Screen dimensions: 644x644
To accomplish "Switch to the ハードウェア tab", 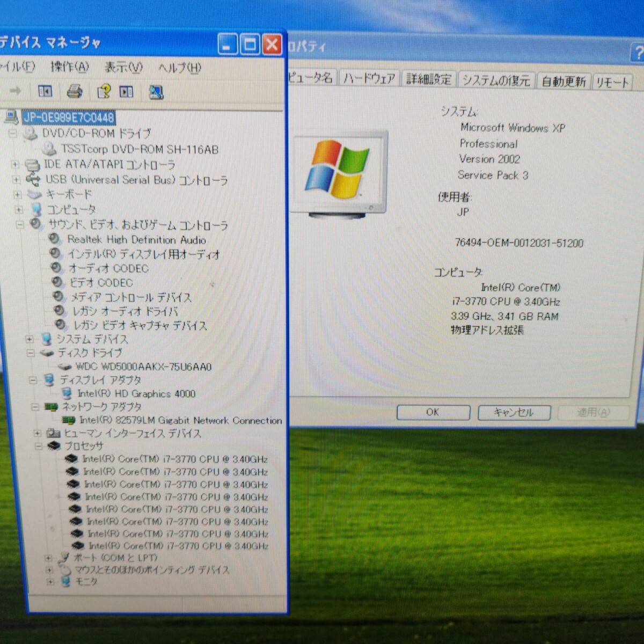I will pyautogui.click(x=369, y=79).
